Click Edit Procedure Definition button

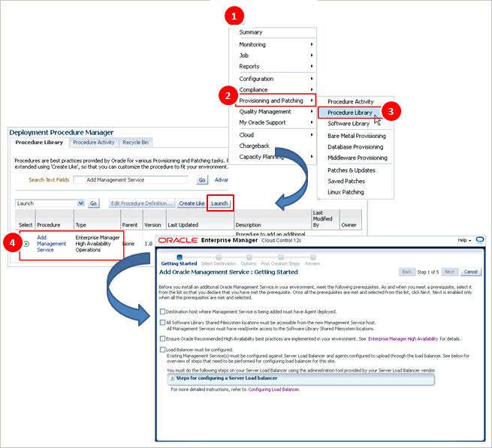point(142,203)
